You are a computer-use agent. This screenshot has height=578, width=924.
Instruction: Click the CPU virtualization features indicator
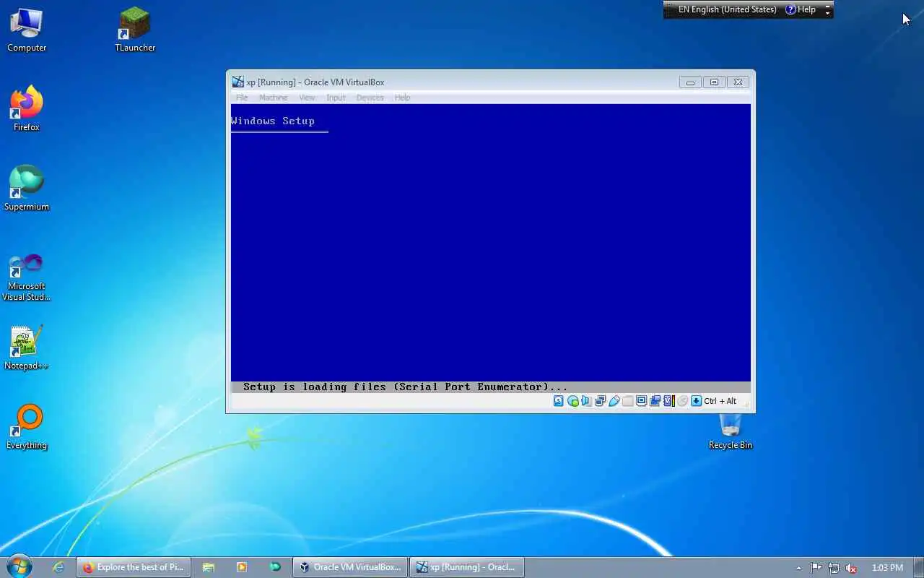tap(669, 401)
